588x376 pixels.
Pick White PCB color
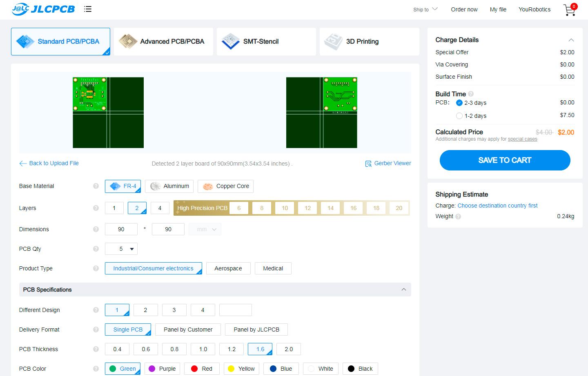click(x=321, y=369)
